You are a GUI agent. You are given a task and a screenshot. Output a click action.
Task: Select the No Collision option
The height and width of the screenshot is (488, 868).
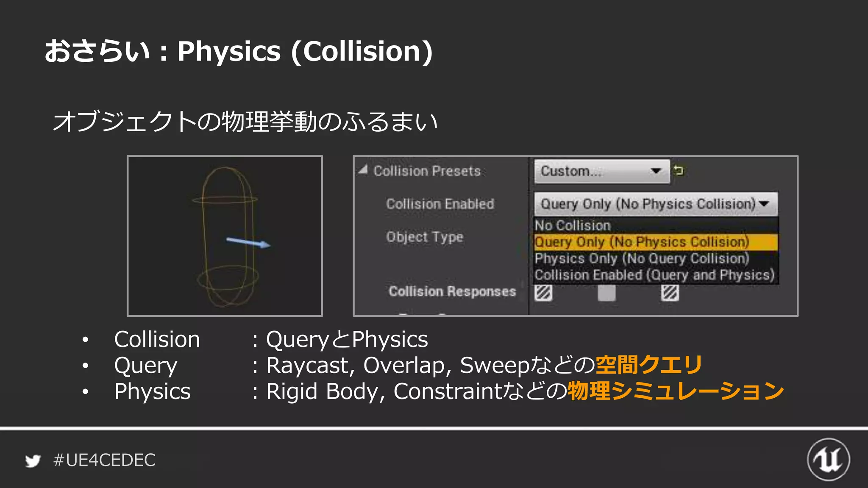coord(656,225)
